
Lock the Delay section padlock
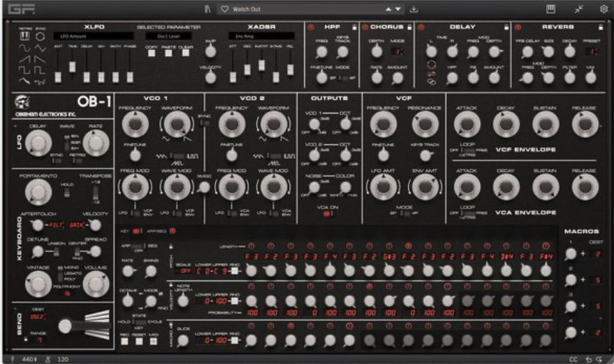click(506, 27)
